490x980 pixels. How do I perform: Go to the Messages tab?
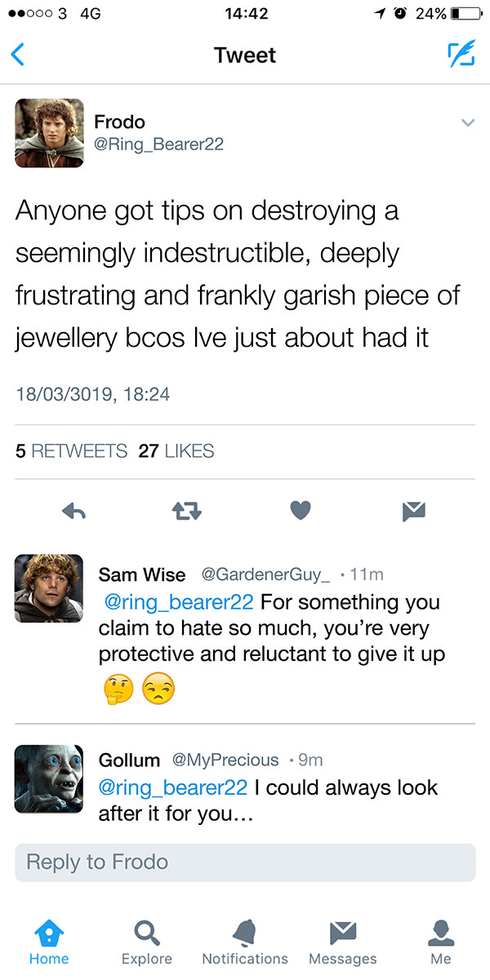click(343, 942)
